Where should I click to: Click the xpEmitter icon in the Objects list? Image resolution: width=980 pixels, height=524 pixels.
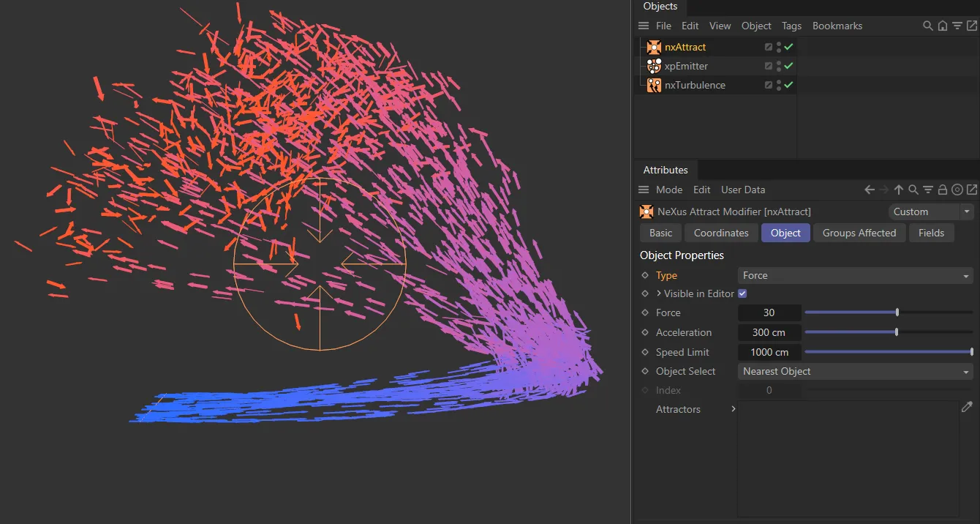click(653, 66)
